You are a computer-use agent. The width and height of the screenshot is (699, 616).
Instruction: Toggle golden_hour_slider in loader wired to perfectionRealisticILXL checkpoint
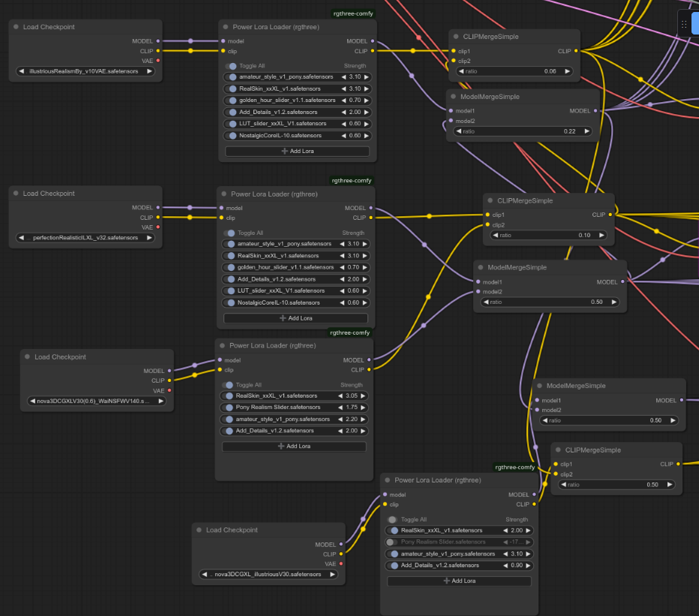[230, 267]
